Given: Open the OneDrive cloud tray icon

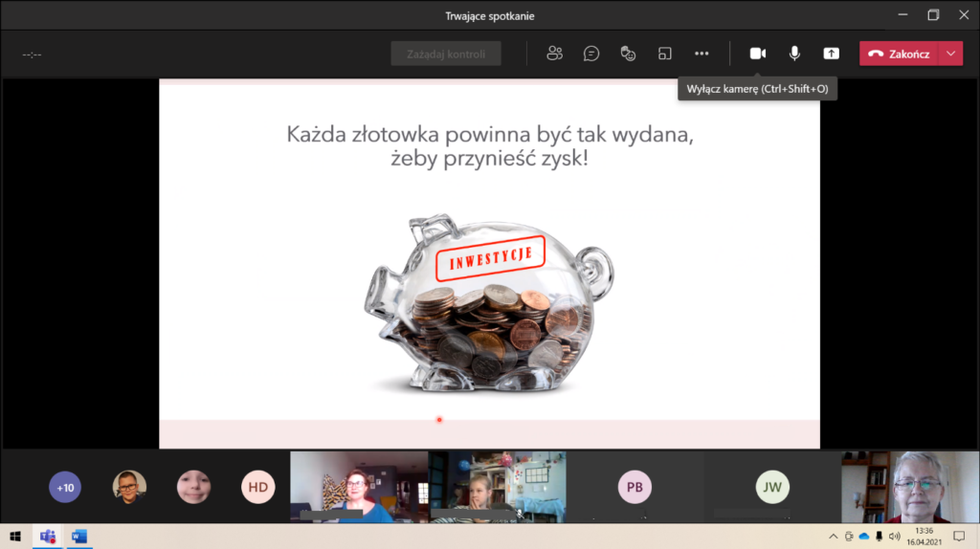Looking at the screenshot, I should [864, 537].
